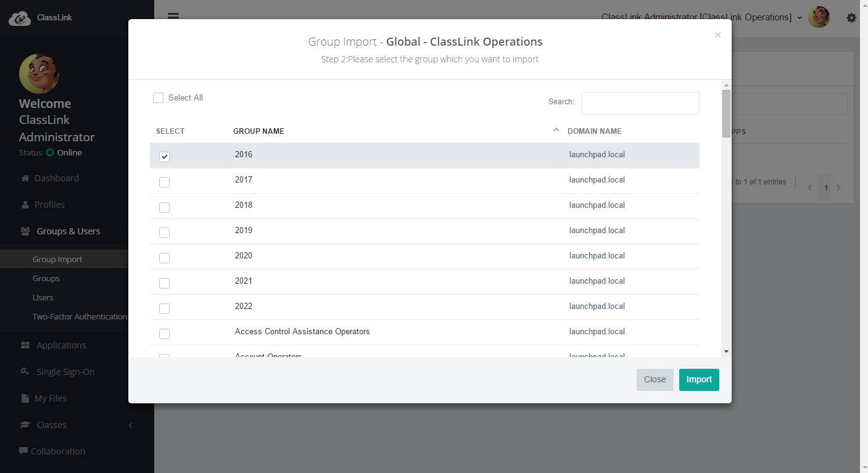868x473 pixels.
Task: Select Group Import submenu item
Action: pos(57,259)
